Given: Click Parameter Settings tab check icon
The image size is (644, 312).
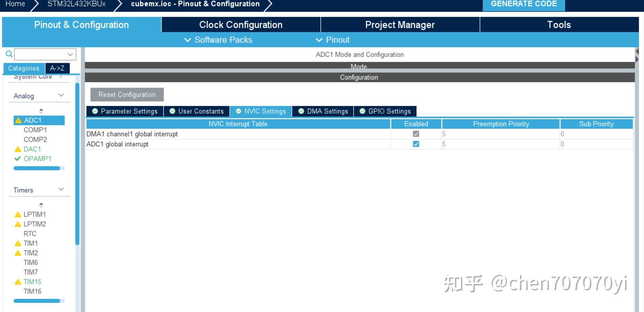Looking at the screenshot, I should point(95,111).
